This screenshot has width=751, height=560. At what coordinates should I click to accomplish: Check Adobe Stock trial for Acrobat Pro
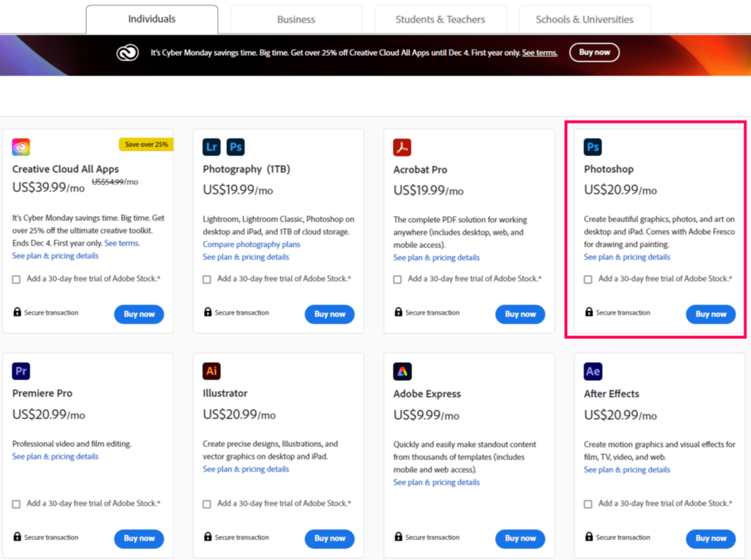pyautogui.click(x=397, y=279)
